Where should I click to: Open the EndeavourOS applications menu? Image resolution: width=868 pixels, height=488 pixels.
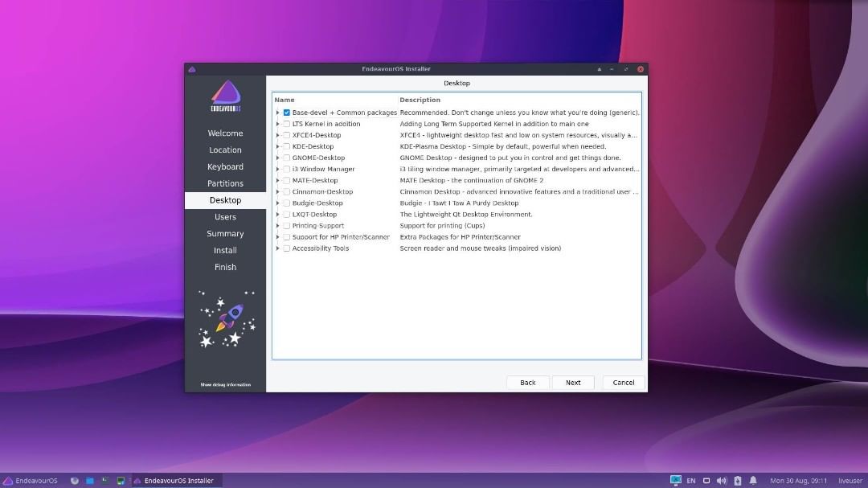[31, 481]
